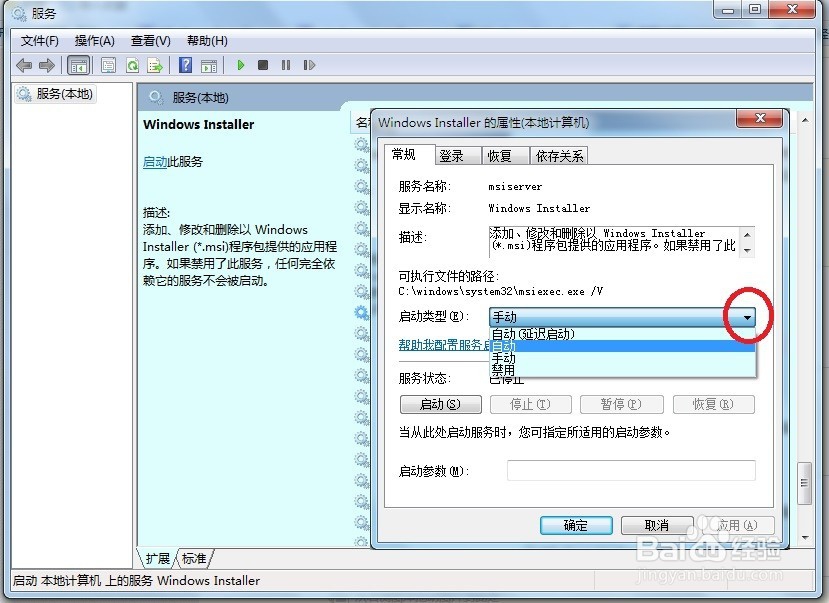Switch to the 扩展 view tab

click(157, 558)
